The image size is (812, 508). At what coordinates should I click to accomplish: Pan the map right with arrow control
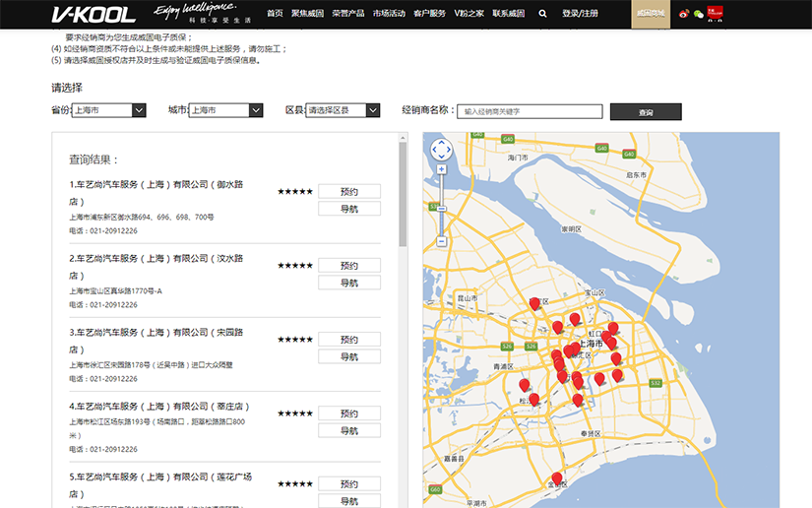point(450,150)
